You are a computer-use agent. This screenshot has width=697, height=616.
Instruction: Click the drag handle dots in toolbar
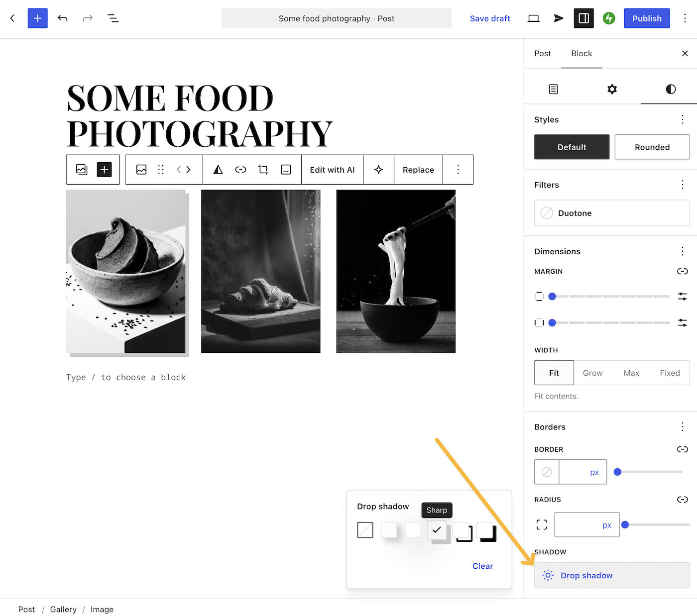[161, 170]
